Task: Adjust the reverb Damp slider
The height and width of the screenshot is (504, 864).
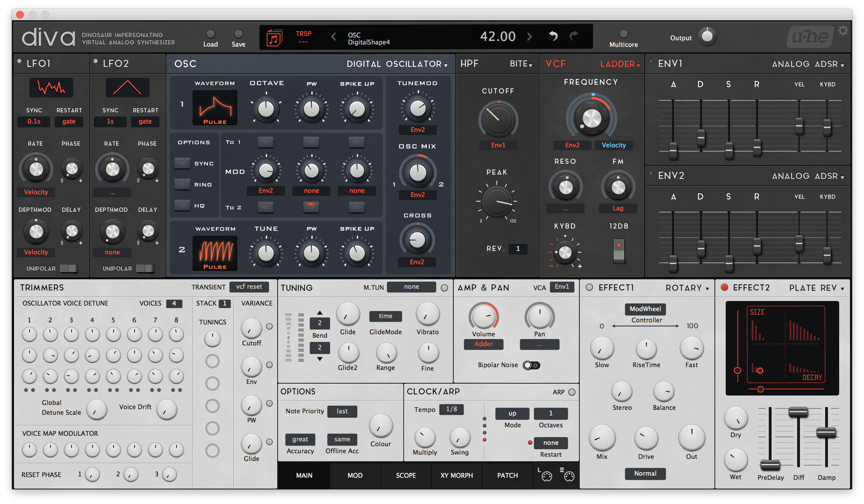Action: [826, 433]
